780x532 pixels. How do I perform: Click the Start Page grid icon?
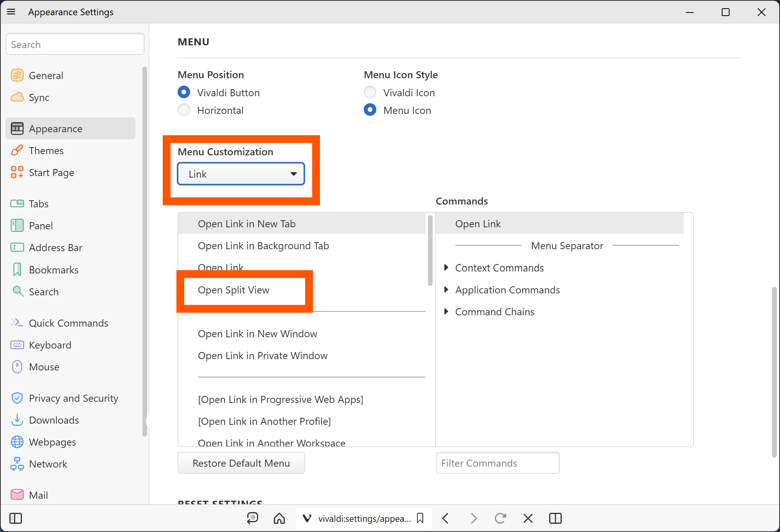click(x=17, y=172)
